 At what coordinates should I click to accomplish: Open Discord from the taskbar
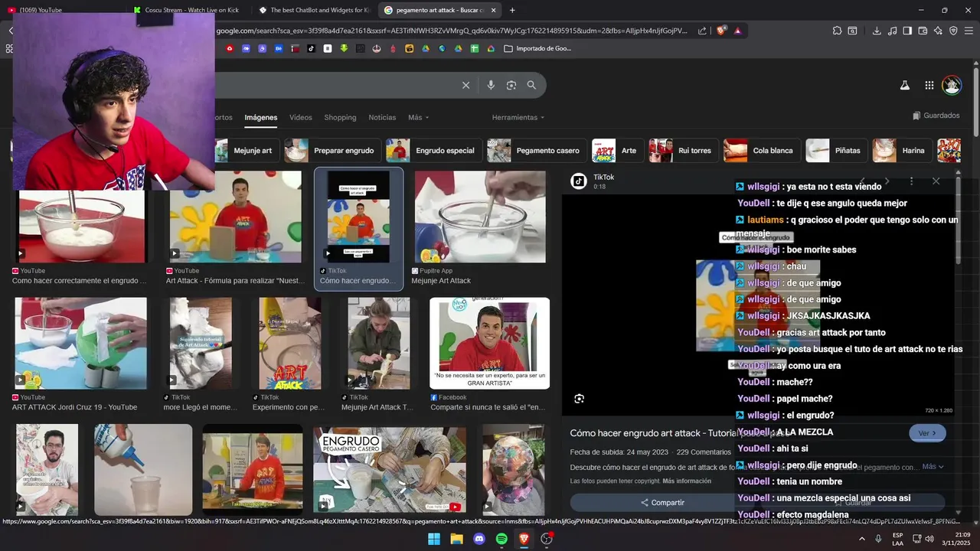(x=479, y=539)
